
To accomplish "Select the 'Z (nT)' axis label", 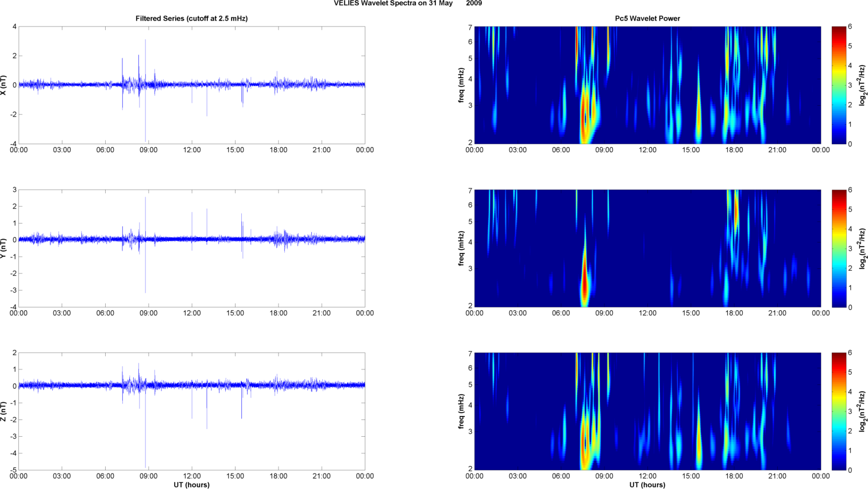I will click(x=5, y=411).
